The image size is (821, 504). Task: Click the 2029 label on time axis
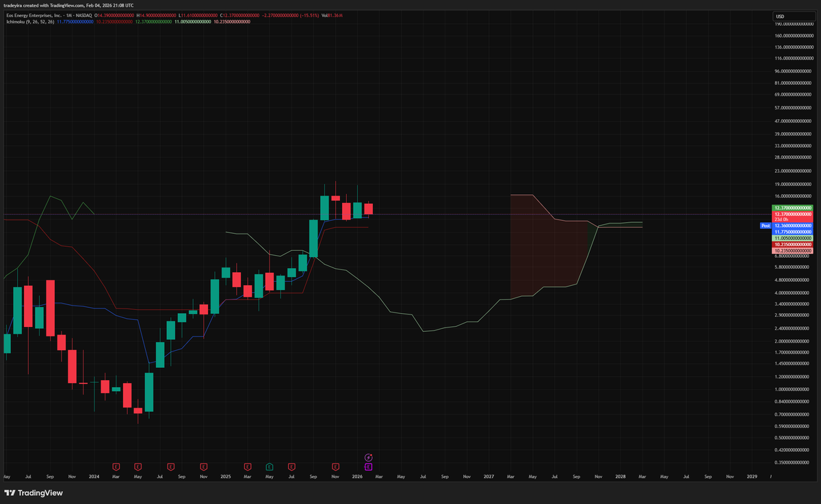pos(752,476)
